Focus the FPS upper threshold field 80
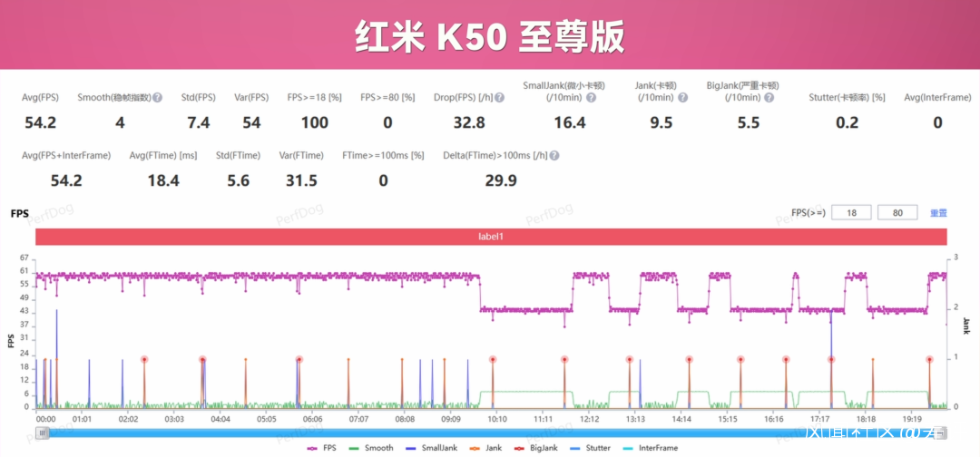This screenshot has width=980, height=457. tap(898, 213)
